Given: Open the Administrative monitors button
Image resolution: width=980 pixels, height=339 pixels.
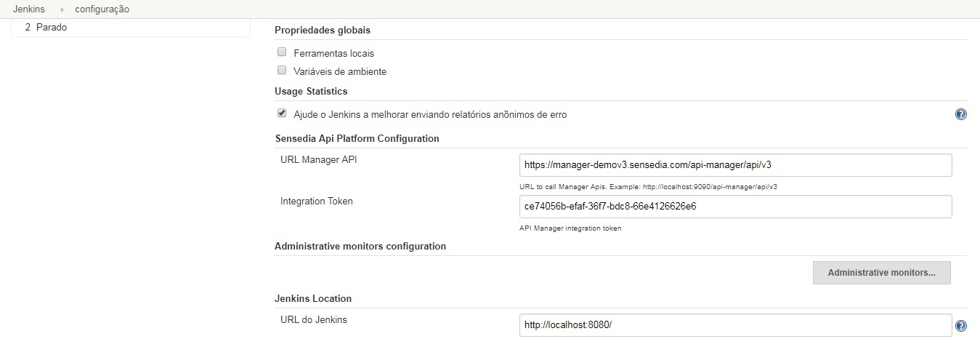Looking at the screenshot, I should pyautogui.click(x=881, y=273).
